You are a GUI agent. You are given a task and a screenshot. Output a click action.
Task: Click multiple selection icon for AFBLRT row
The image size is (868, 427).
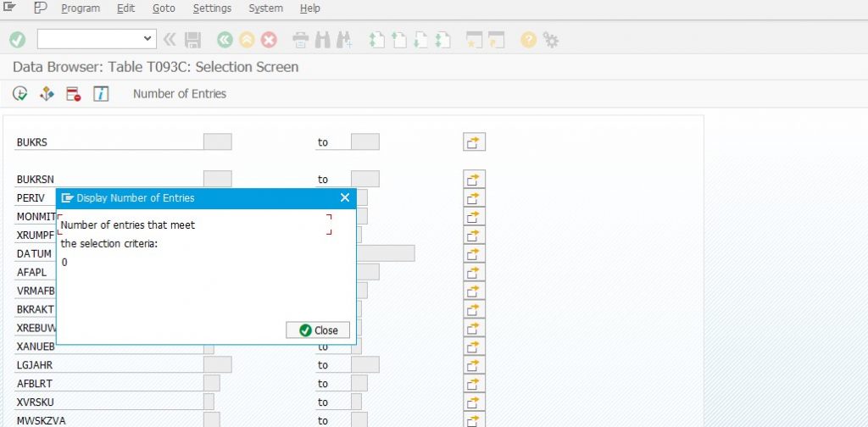474,384
